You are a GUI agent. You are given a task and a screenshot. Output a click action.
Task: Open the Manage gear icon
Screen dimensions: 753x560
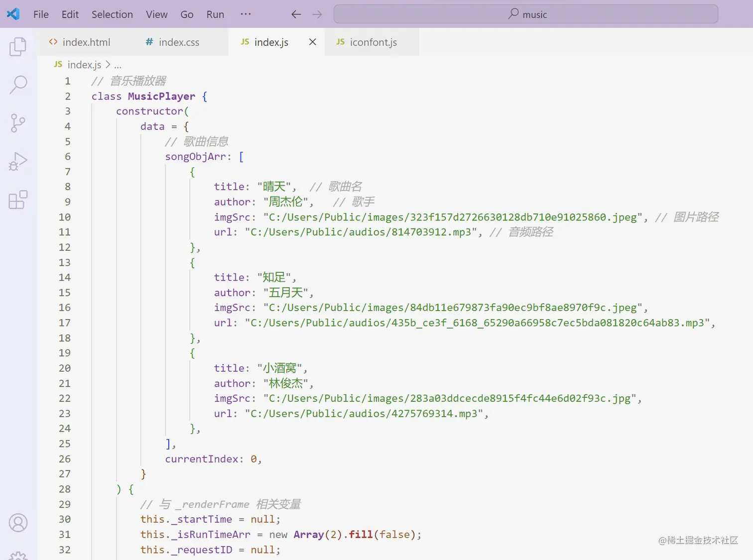click(x=18, y=556)
